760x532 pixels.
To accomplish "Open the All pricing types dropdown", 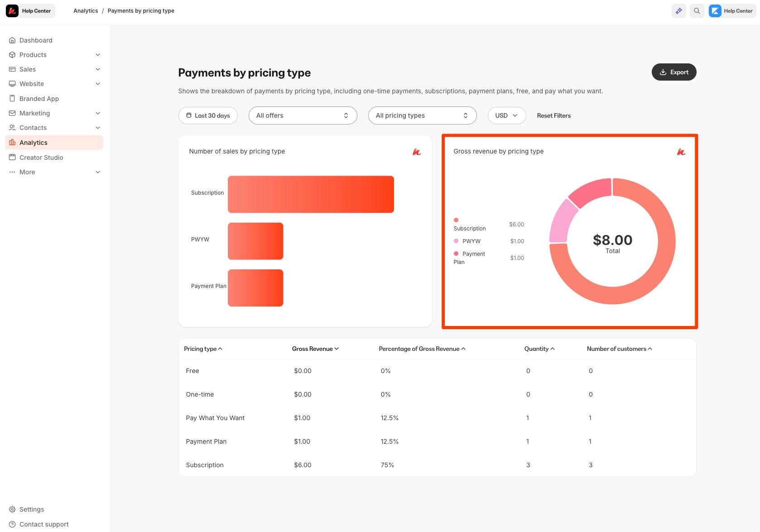I will [422, 115].
